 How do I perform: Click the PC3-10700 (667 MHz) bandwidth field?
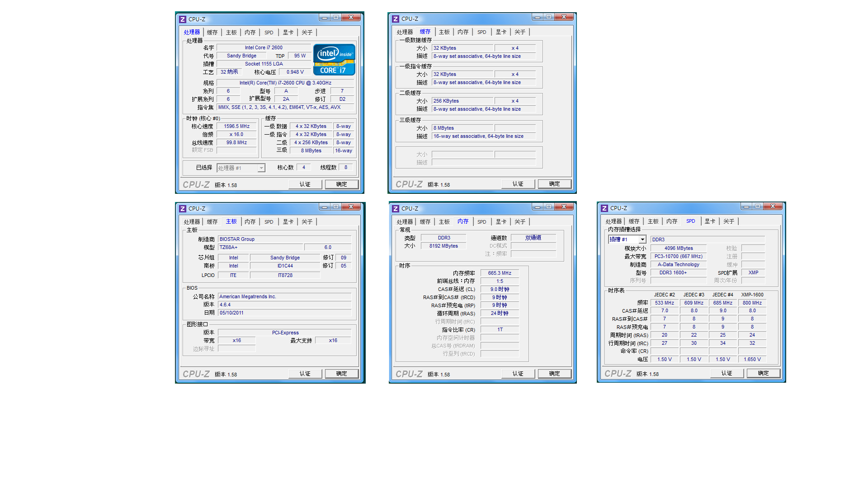point(679,257)
